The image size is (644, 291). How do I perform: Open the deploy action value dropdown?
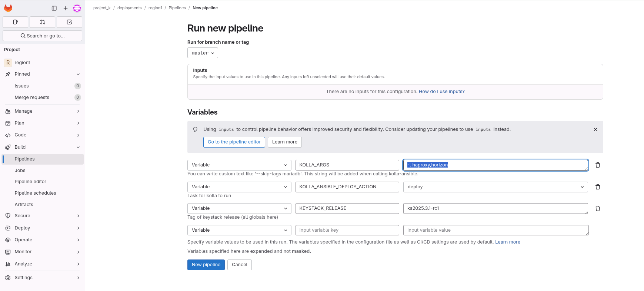[495, 187]
